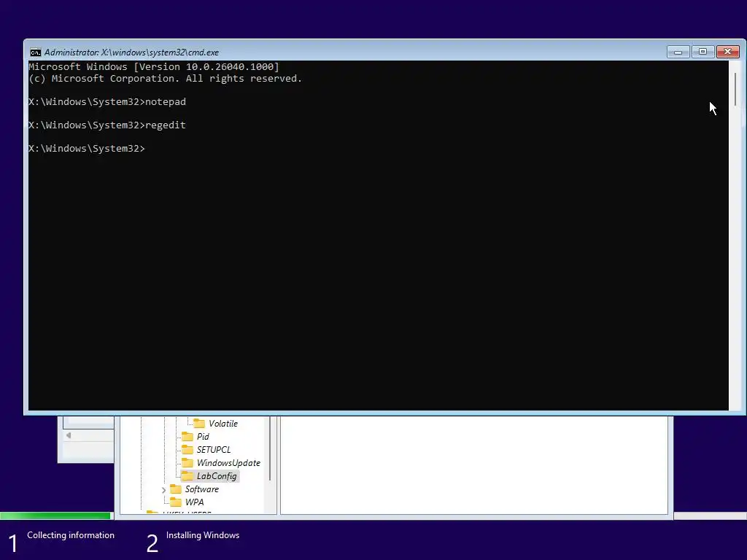Click the Software folder icon
Screen dimensions: 747x560
tap(176, 489)
